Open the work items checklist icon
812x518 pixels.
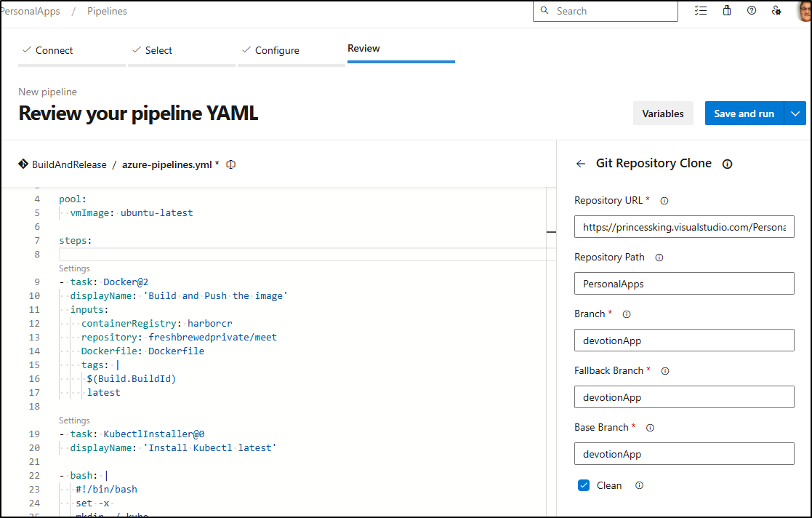point(701,10)
